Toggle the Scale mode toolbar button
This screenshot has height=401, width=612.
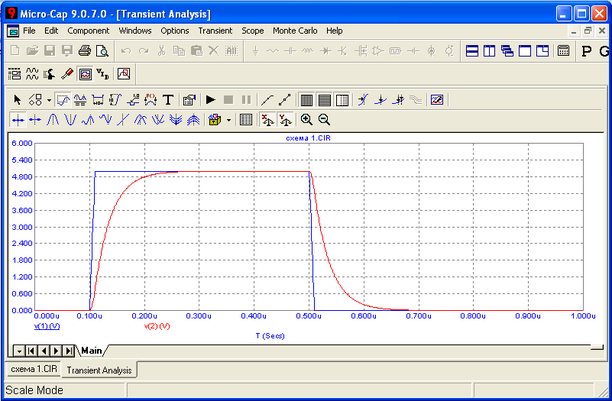62,99
